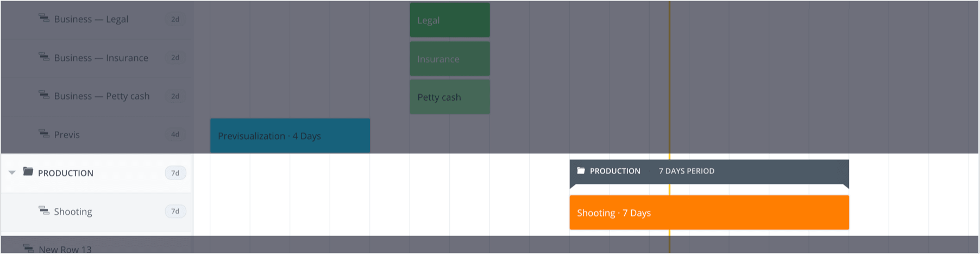Image resolution: width=980 pixels, height=254 pixels.
Task: Click the 2d badge on Legal row
Action: point(175,19)
